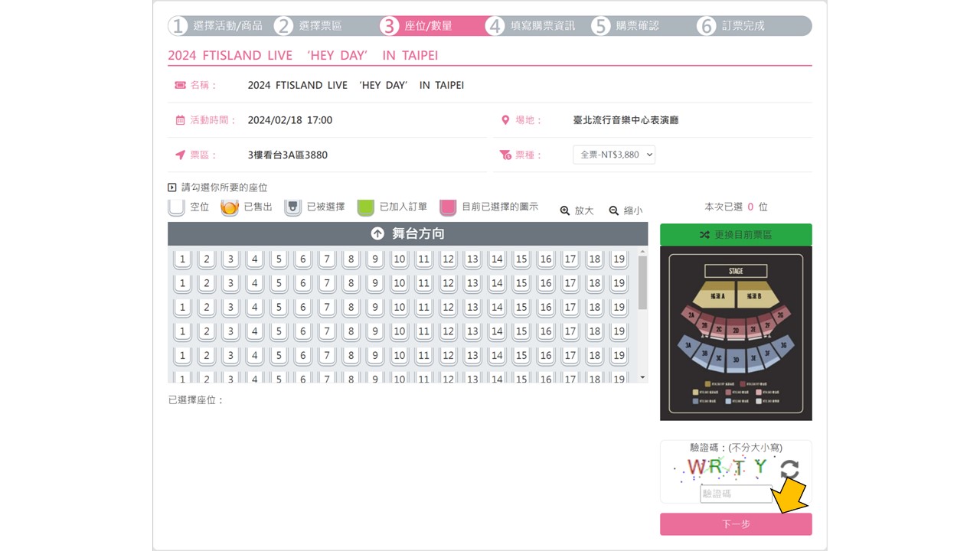The width and height of the screenshot is (980, 551).
Task: Click the 已選擇座位 label
Action: click(x=196, y=399)
